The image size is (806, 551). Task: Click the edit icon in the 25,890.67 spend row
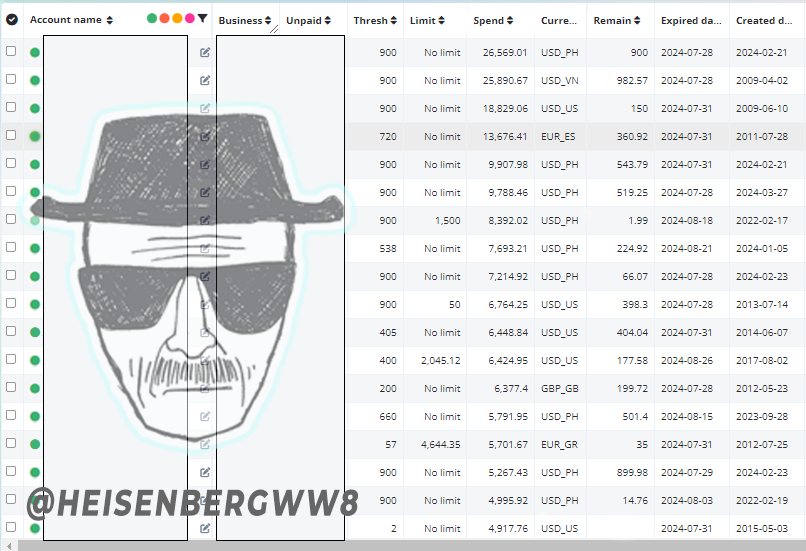tap(205, 80)
